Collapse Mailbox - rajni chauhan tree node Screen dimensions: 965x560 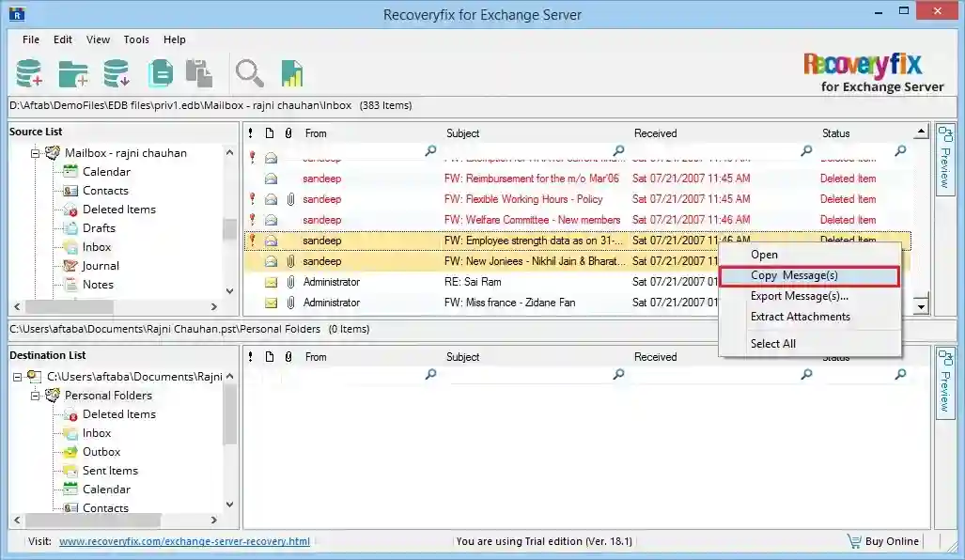[35, 152]
